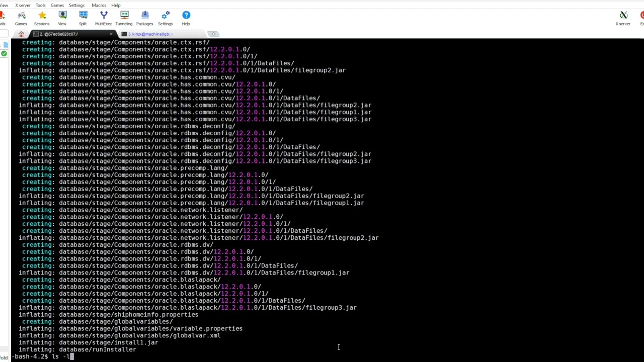The image size is (644, 362).
Task: Click 'creating: ...oracle.rdbms.dv/' line
Action: (x=118, y=245)
